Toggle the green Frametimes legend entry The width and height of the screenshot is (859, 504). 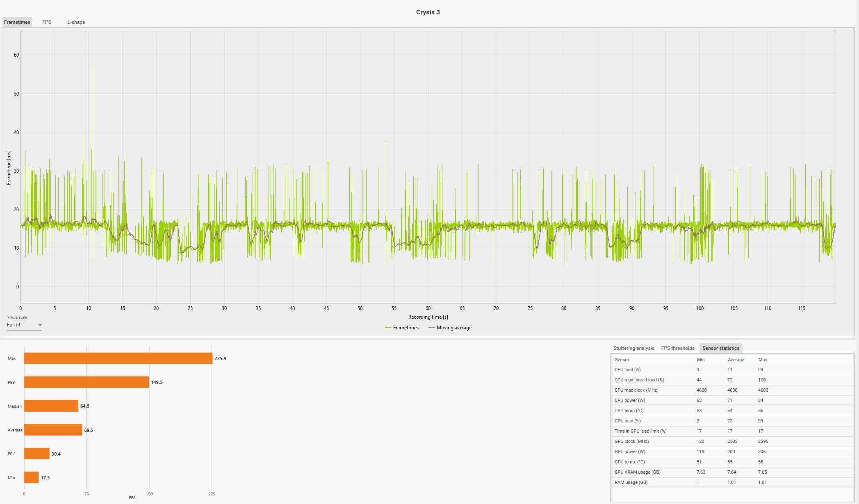point(402,328)
